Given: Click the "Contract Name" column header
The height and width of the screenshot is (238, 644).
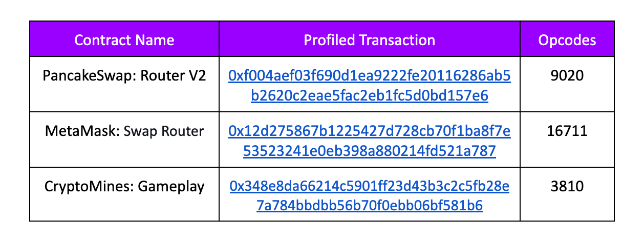Looking at the screenshot, I should click(124, 40).
